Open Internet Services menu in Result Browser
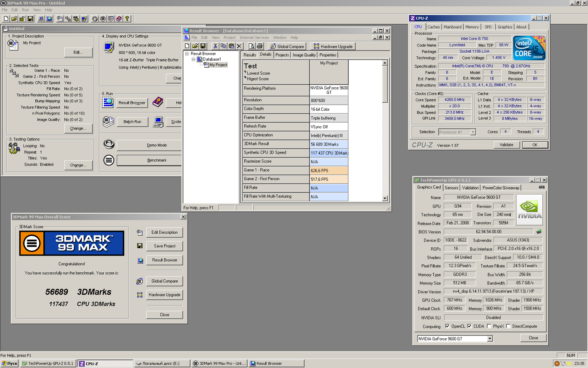Viewport: 588px width, 368px height. tap(254, 38)
